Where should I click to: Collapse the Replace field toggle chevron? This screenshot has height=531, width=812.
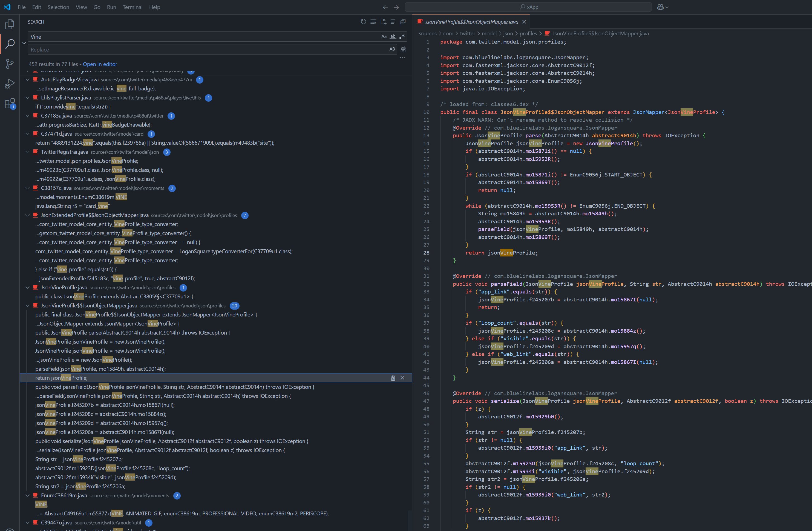pos(24,43)
